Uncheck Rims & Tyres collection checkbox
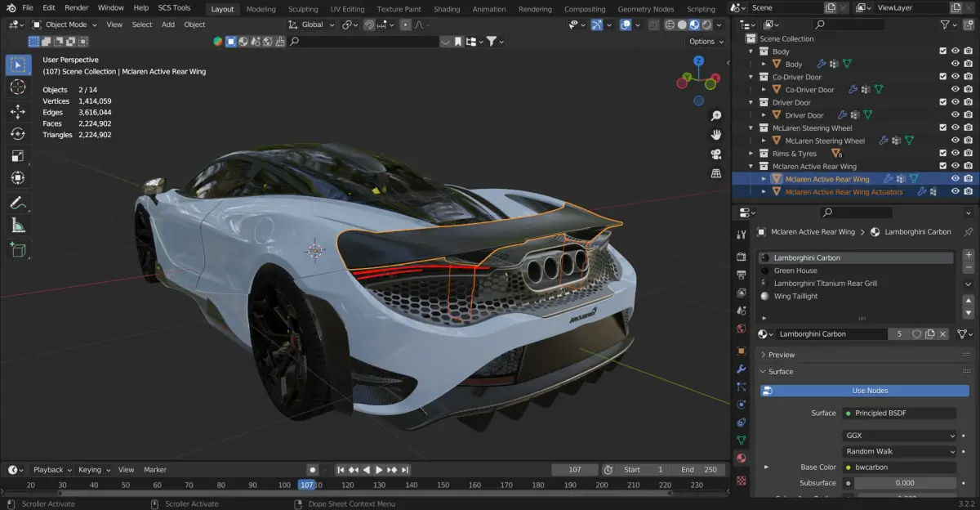The height and width of the screenshot is (510, 980). click(943, 153)
